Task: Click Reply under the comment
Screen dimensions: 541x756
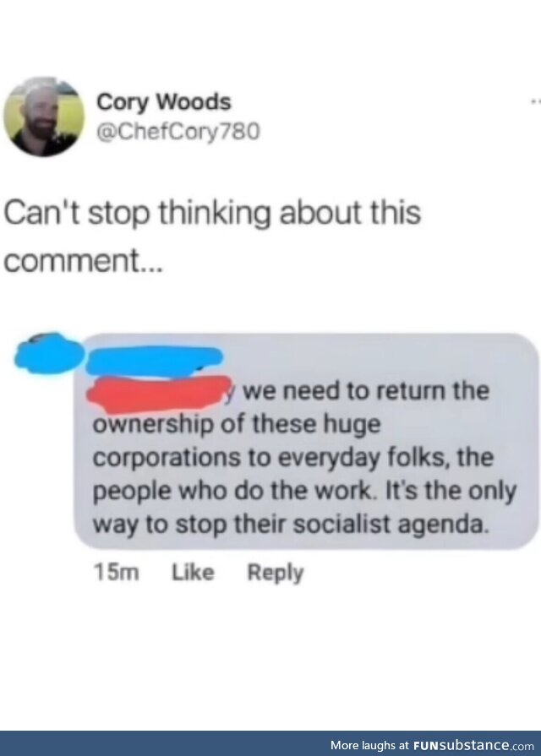Action: [276, 573]
